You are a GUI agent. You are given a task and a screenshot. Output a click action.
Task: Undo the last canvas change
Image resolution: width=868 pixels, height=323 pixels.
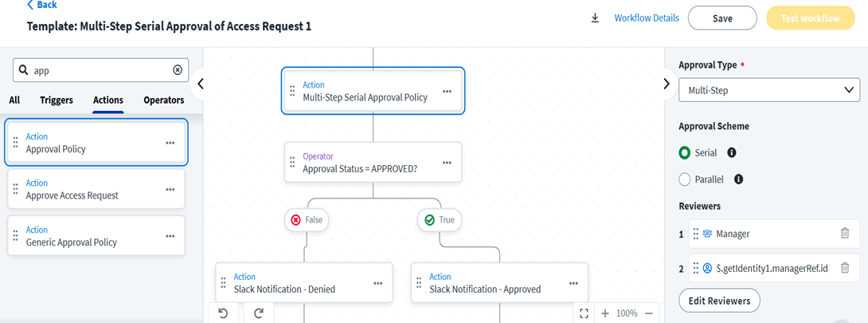click(x=223, y=313)
